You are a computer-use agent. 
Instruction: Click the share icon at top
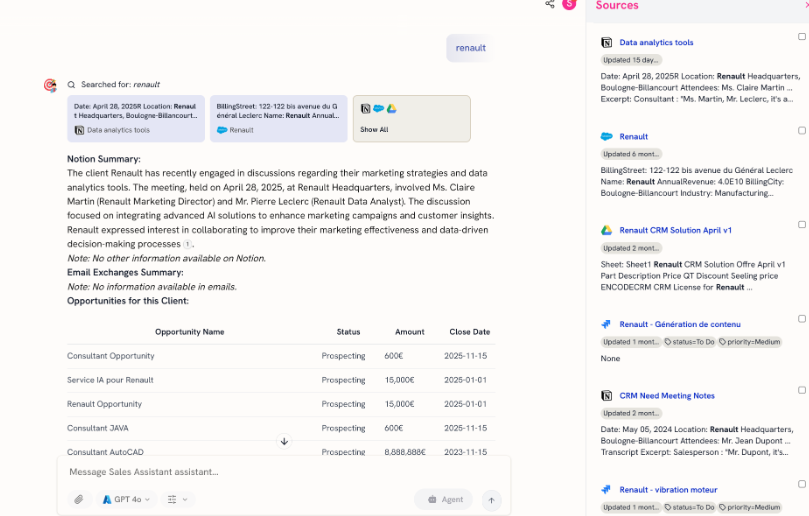[x=549, y=4]
